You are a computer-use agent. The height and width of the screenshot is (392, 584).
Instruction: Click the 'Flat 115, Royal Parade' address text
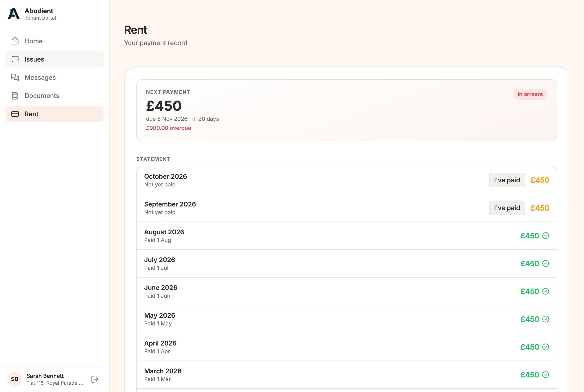[x=55, y=383]
